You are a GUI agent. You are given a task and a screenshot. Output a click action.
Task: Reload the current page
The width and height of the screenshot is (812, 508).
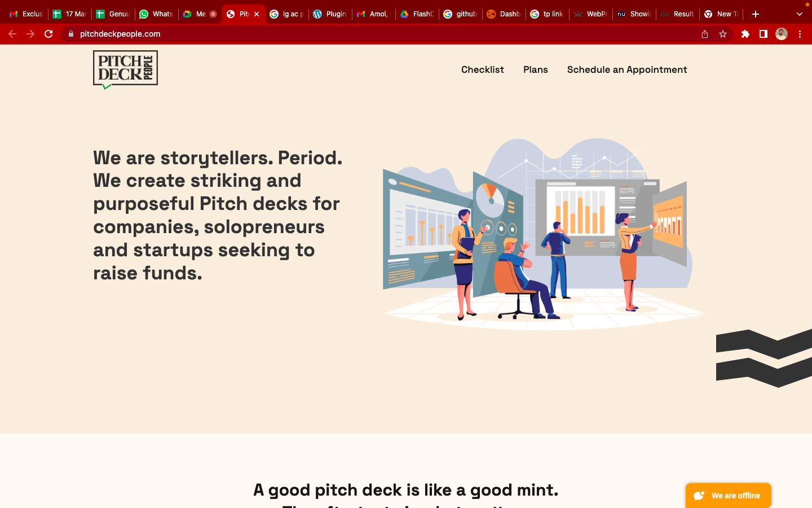click(x=48, y=34)
